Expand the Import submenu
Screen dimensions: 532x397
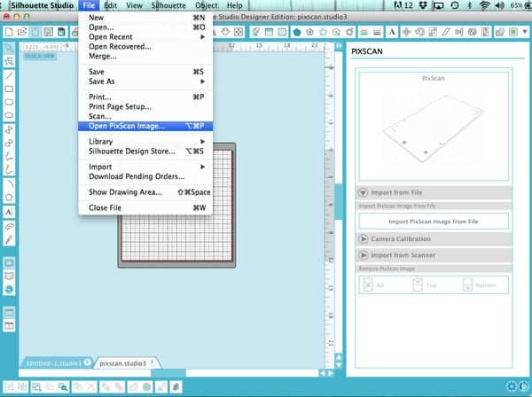coord(145,167)
